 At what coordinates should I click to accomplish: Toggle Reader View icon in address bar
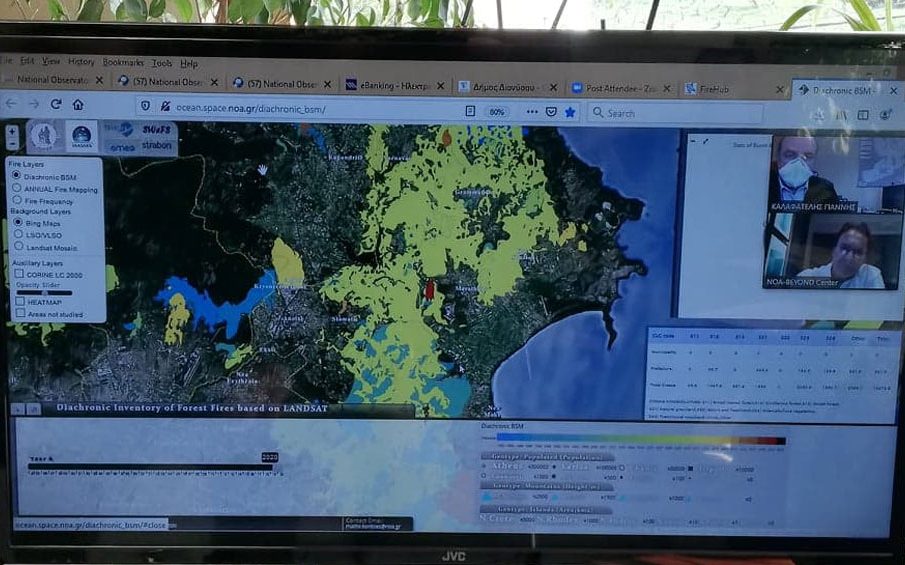470,111
